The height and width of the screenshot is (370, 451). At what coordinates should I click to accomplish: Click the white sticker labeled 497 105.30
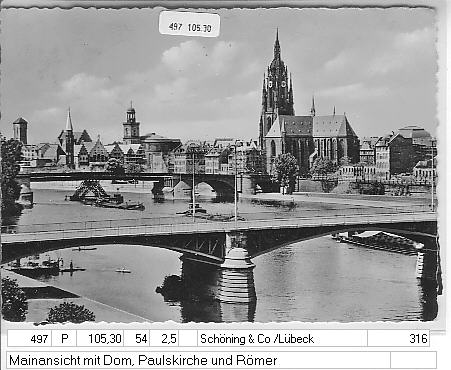(x=189, y=24)
